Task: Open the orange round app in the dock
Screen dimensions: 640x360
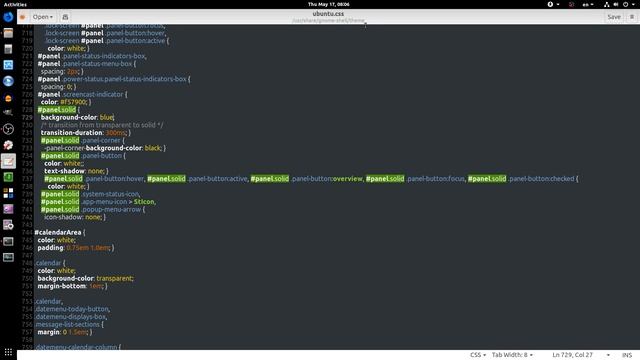Action: tap(8, 98)
